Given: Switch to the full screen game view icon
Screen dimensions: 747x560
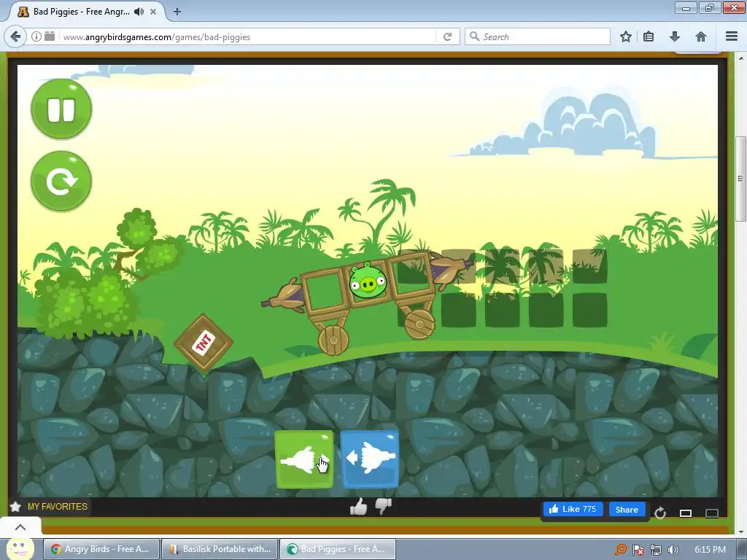Looking at the screenshot, I should [x=712, y=513].
